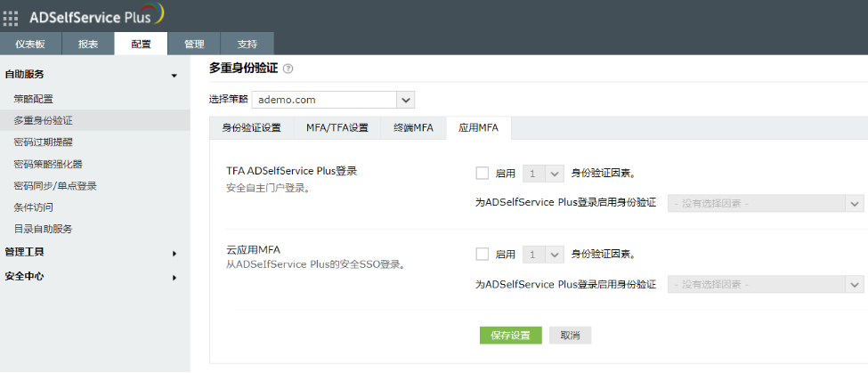868x373 pixels.
Task: Open authenticator dropdown for TFA ADSelfService Plus登录
Action: click(x=767, y=203)
